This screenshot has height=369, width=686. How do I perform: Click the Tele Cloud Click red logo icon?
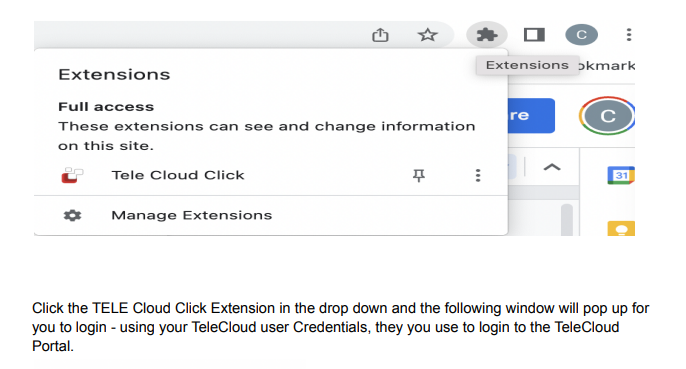tap(72, 175)
